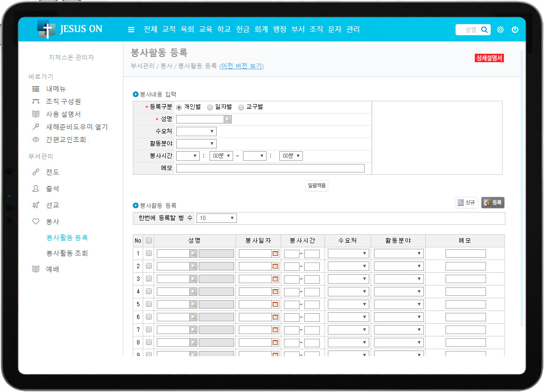Click the magnifier icon in header search box
The width and height of the screenshot is (544, 392).
(x=484, y=30)
